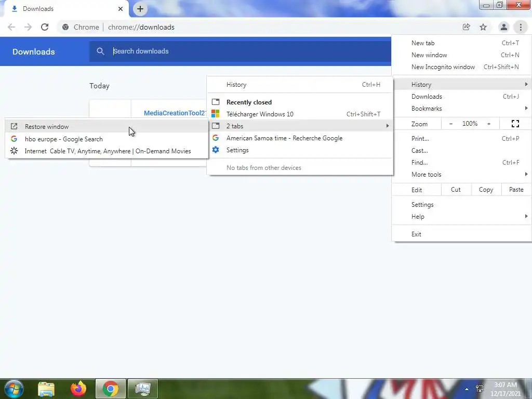Click the taskbar clock showing 3:07 AM
This screenshot has height=399, width=532.
(506, 389)
